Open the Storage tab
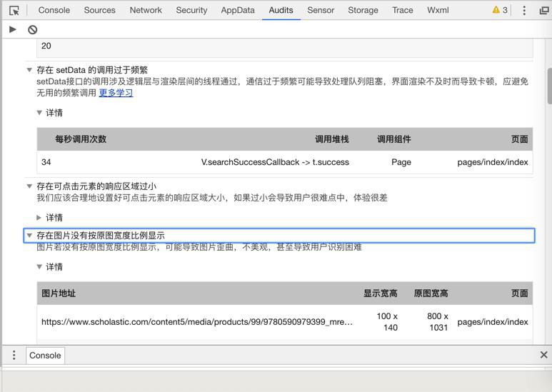Screen dimensions: 552x392 tap(363, 10)
